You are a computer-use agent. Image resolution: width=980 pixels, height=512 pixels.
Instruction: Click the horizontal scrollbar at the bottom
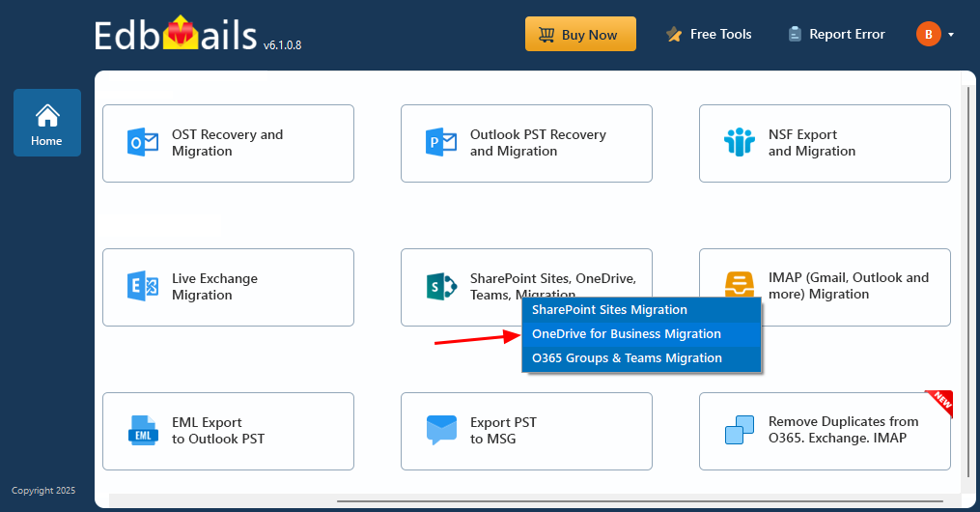(640, 500)
